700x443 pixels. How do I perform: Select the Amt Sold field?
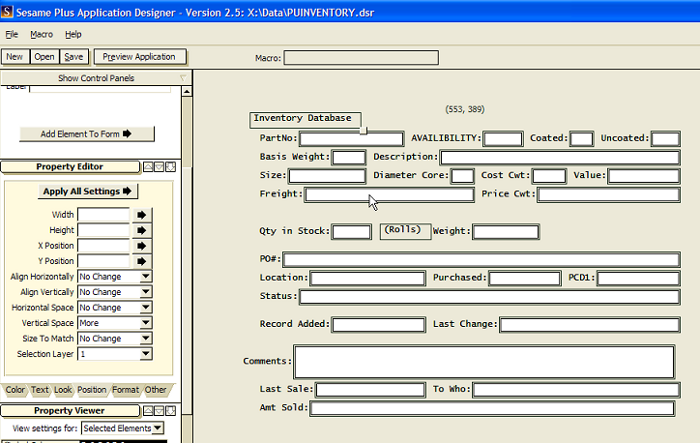pos(492,409)
